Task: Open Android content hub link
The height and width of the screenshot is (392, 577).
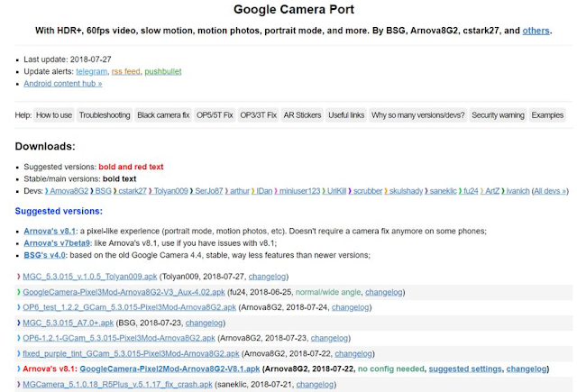Action: (x=63, y=84)
